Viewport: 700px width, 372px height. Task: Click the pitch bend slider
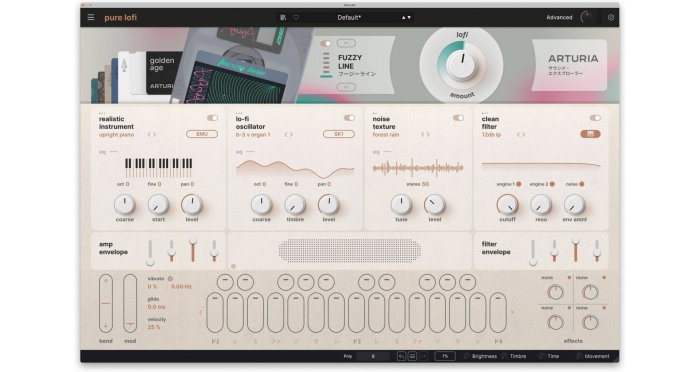pos(106,303)
